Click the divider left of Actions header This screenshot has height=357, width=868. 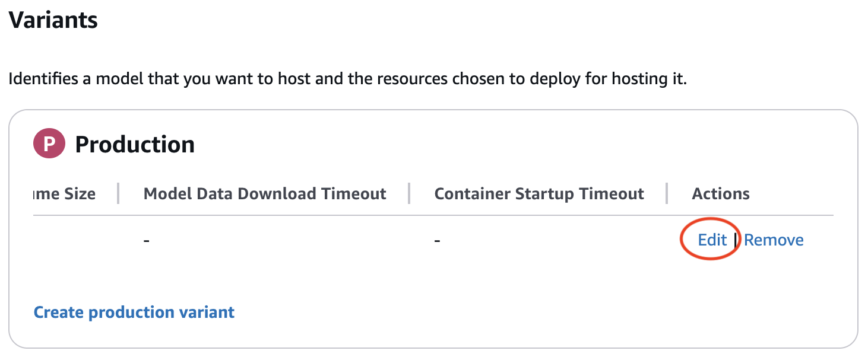tap(667, 194)
